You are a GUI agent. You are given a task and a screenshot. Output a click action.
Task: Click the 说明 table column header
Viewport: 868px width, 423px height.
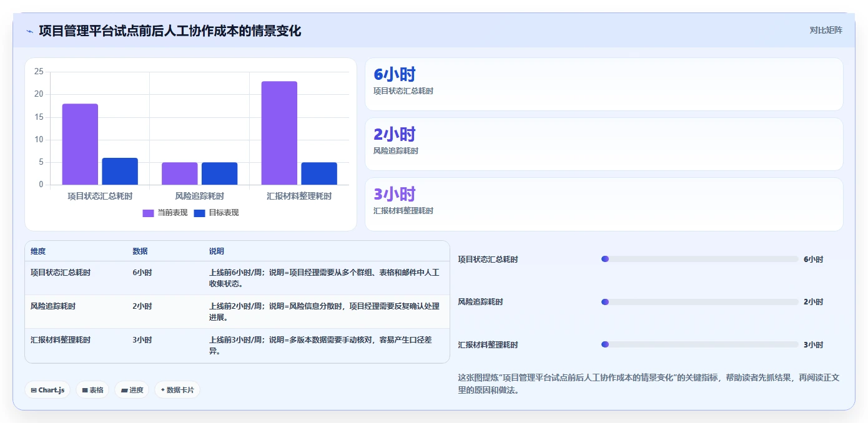coord(217,251)
